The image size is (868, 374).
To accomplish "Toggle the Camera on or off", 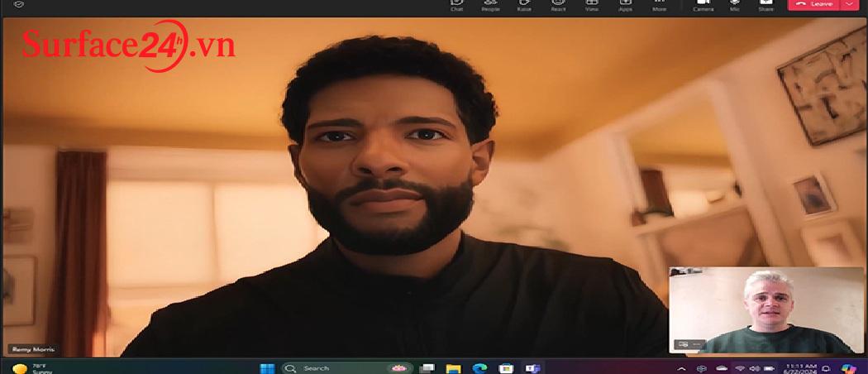I will [x=703, y=5].
